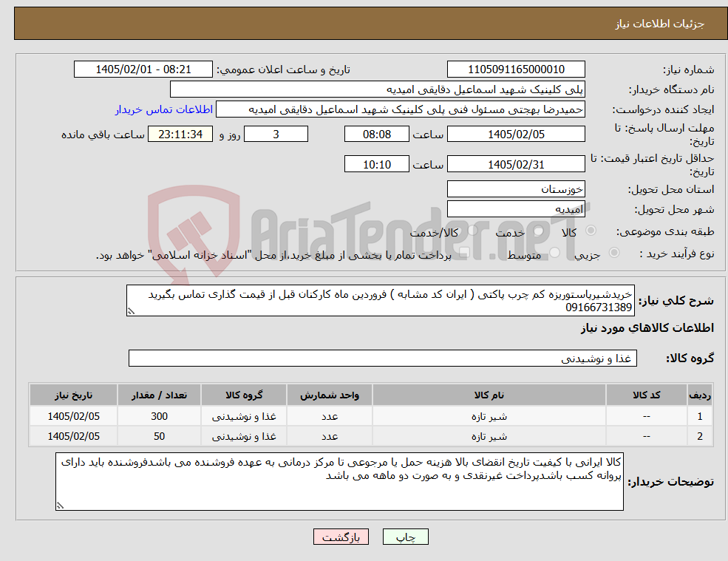Screen dimensions: 728x561
Task: Click the date 1405/02/05 in row 1
Action: pos(73,416)
